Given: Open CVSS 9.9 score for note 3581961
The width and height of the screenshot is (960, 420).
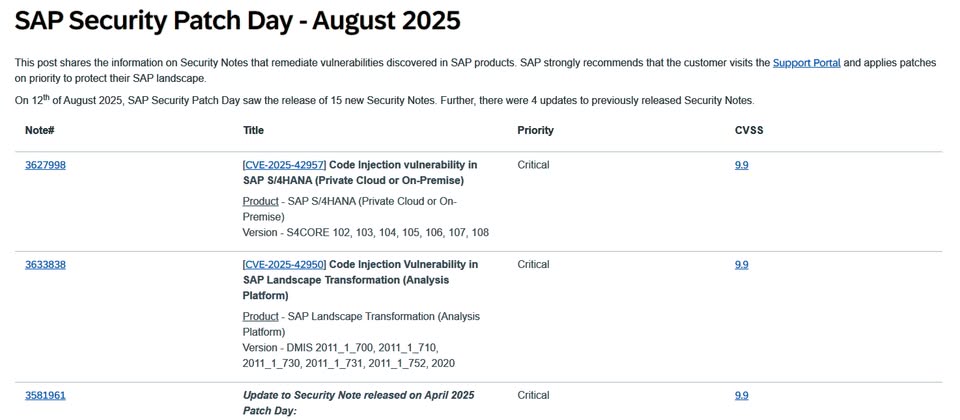Looking at the screenshot, I should [x=741, y=395].
